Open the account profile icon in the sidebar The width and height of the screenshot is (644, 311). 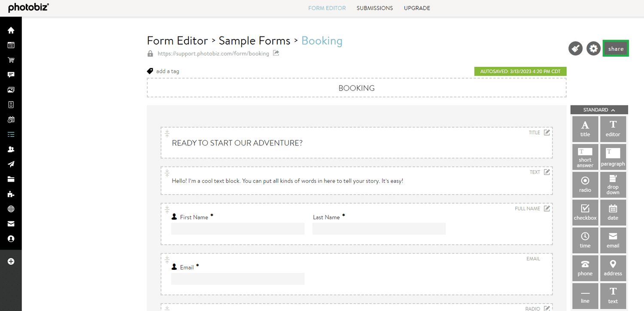(11, 239)
